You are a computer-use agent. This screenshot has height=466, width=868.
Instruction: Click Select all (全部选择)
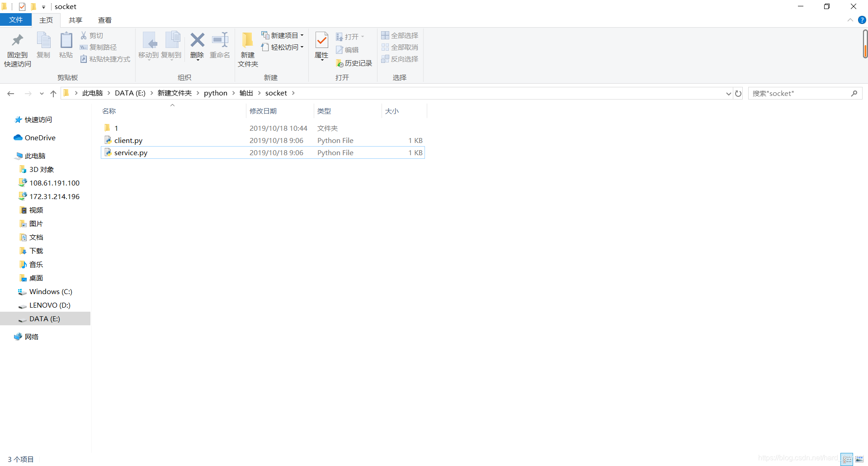pyautogui.click(x=400, y=35)
